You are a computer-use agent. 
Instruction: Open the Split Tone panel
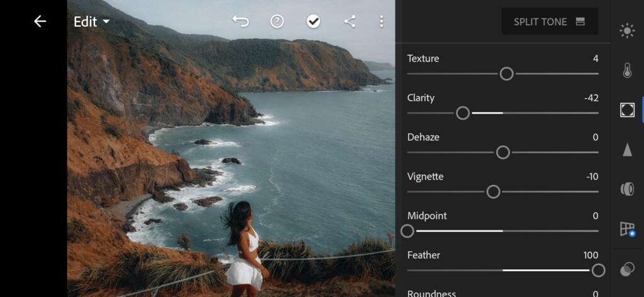coord(550,21)
